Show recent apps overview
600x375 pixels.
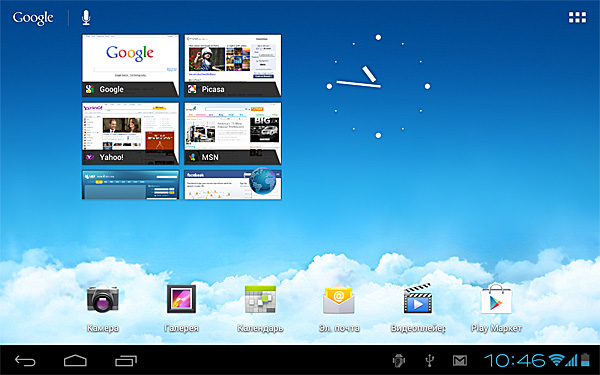pyautogui.click(x=126, y=360)
